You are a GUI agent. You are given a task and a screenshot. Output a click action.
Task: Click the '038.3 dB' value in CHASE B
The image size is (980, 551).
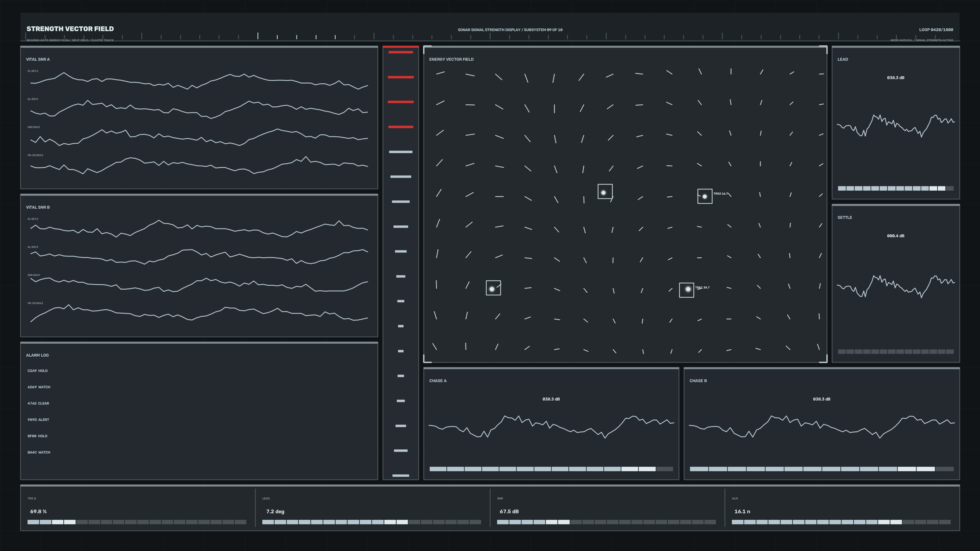tap(821, 399)
